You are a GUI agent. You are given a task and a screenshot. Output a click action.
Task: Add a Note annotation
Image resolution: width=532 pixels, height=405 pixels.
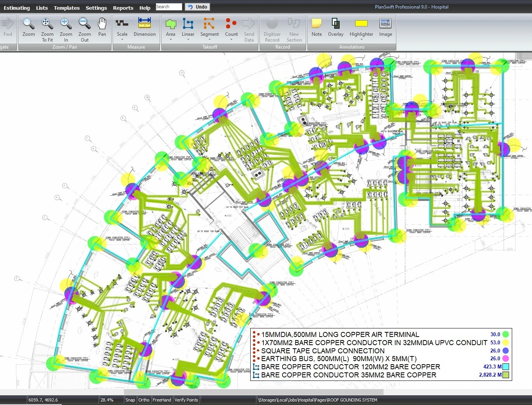tap(317, 28)
